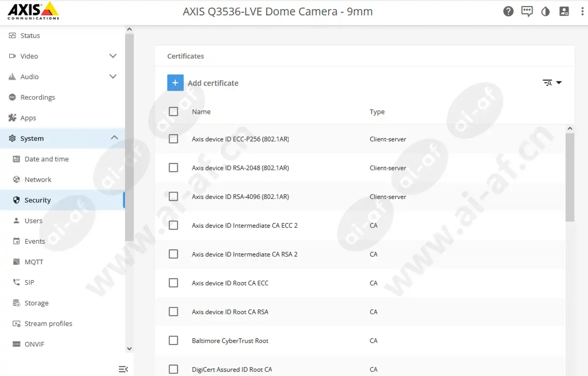The width and height of the screenshot is (588, 376).
Task: Select Axis device ID ECC-P256 checkbox
Action: 174,139
